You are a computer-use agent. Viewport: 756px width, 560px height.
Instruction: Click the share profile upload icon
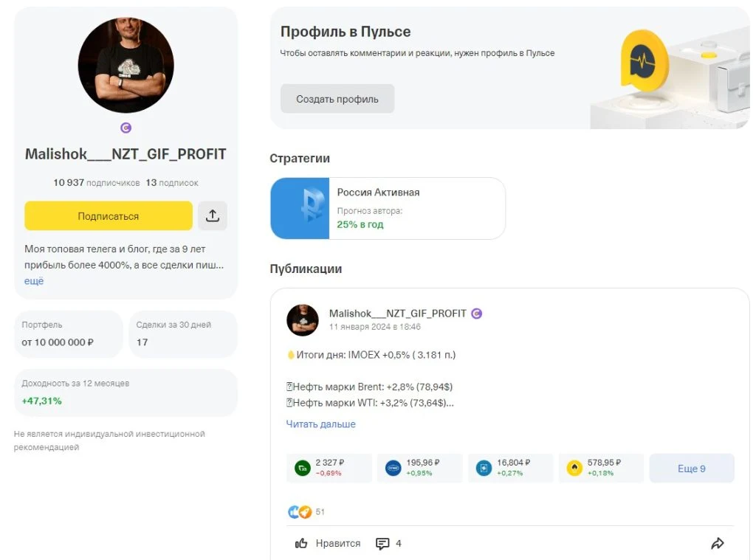(x=213, y=215)
